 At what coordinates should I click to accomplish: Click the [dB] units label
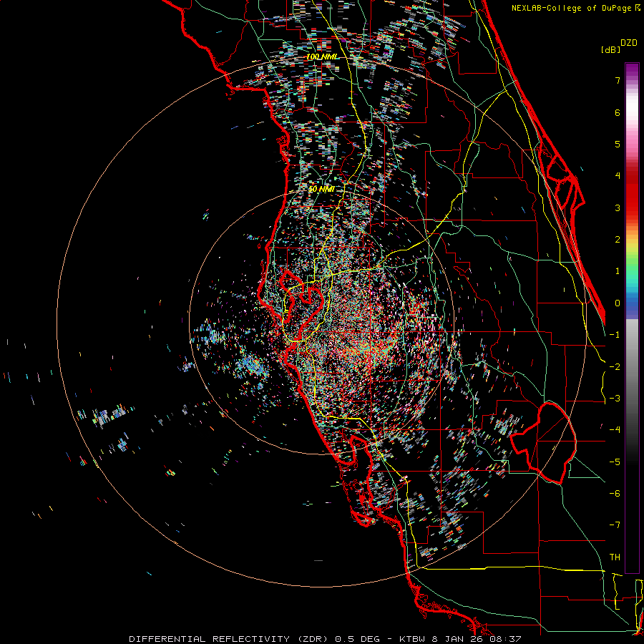[x=610, y=49]
